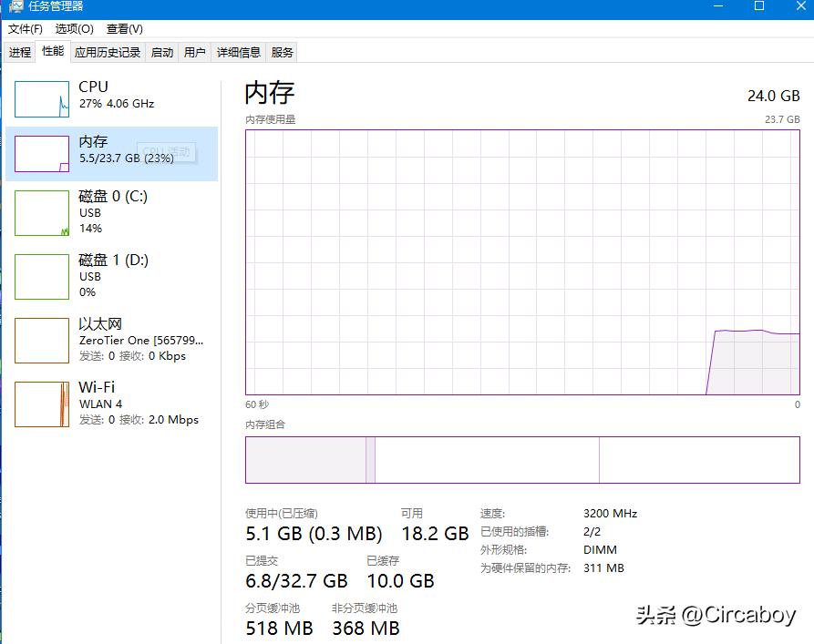This screenshot has height=644, width=814.
Task: Select the Wi-Fi WLAN 4 entry
Action: [111, 404]
